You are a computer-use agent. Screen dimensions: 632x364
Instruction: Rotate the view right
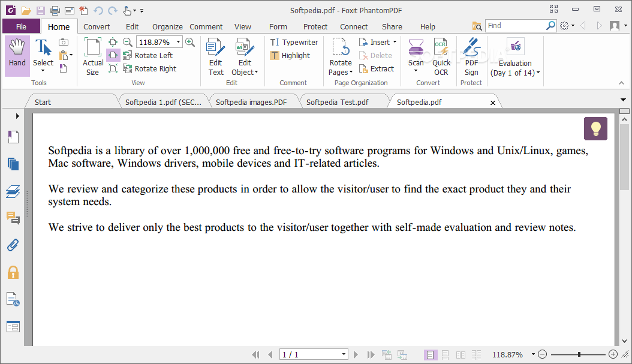point(149,68)
